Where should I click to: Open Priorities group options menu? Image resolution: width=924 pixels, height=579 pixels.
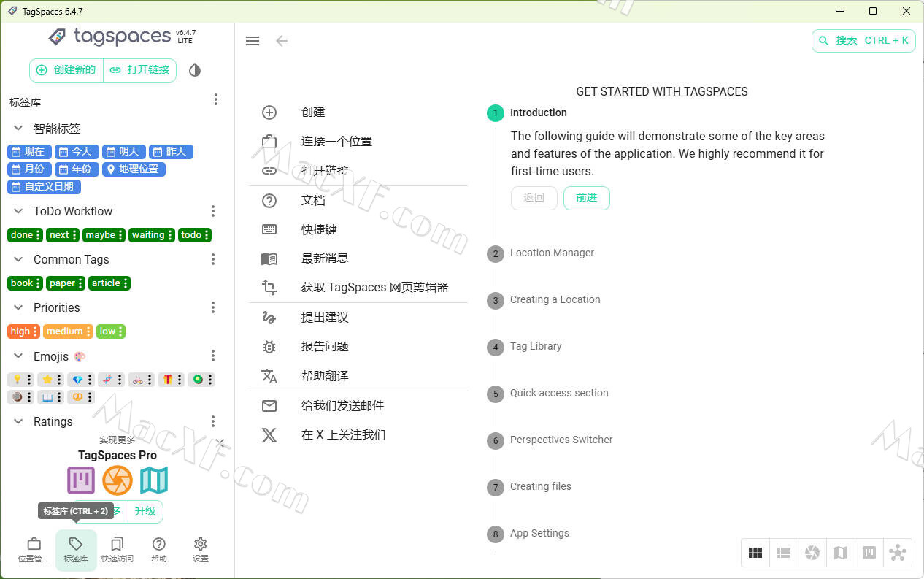pos(213,307)
